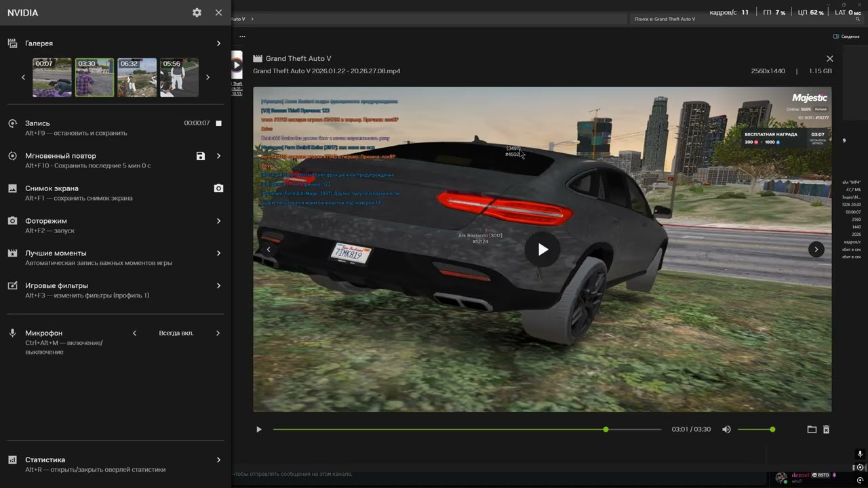Expand the Галерея section arrow
The image size is (868, 488).
[218, 43]
